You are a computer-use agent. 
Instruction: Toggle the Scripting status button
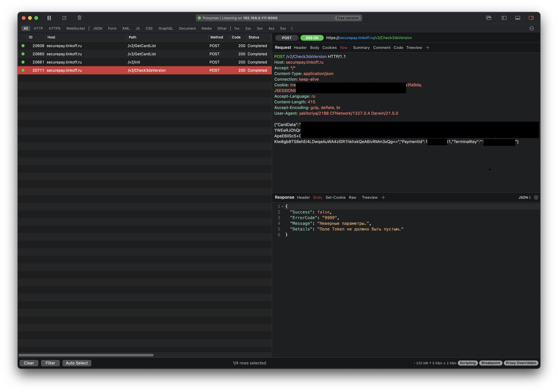coord(468,363)
